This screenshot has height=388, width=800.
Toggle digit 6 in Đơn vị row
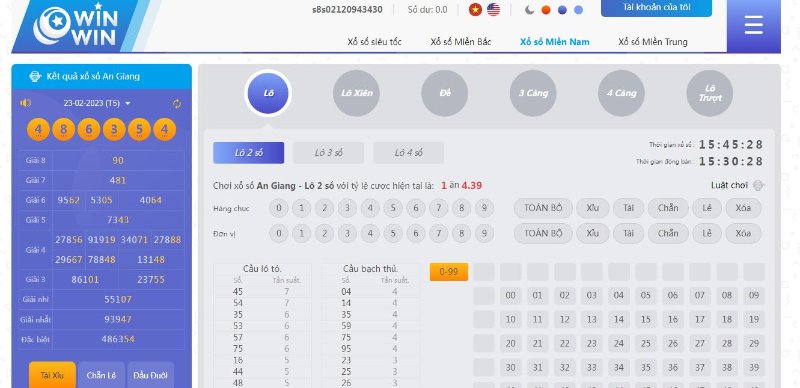416,233
